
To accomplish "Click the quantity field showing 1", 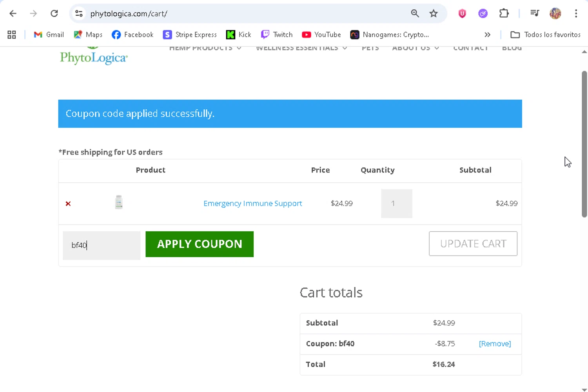I will pos(396,203).
